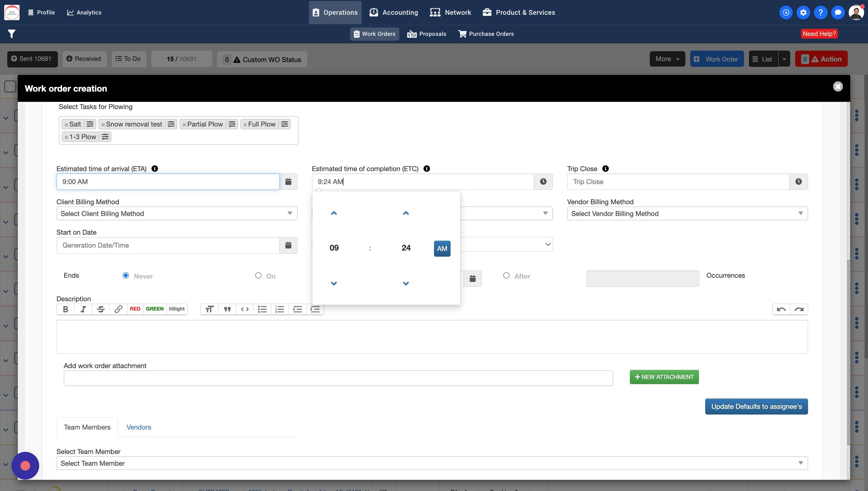Increment the hour with up arrow
Viewport: 868px width, 491px height.
(334, 213)
